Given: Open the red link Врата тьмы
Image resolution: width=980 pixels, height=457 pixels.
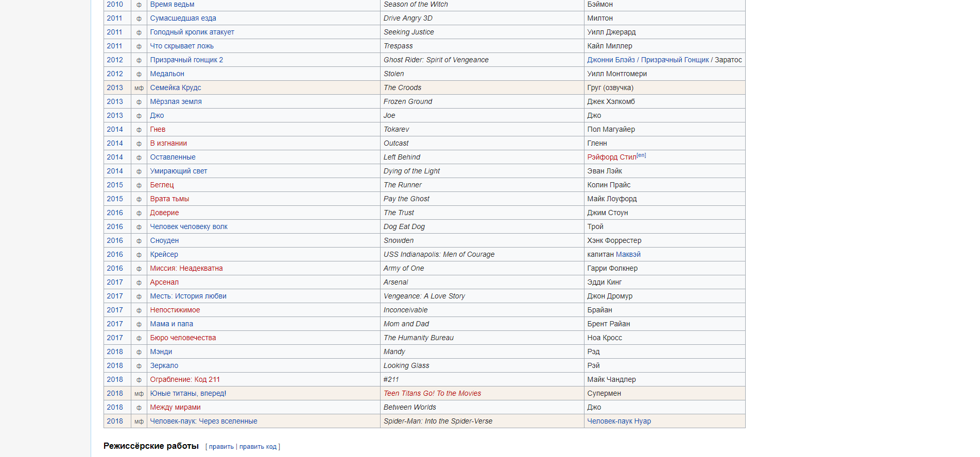Looking at the screenshot, I should [x=169, y=199].
